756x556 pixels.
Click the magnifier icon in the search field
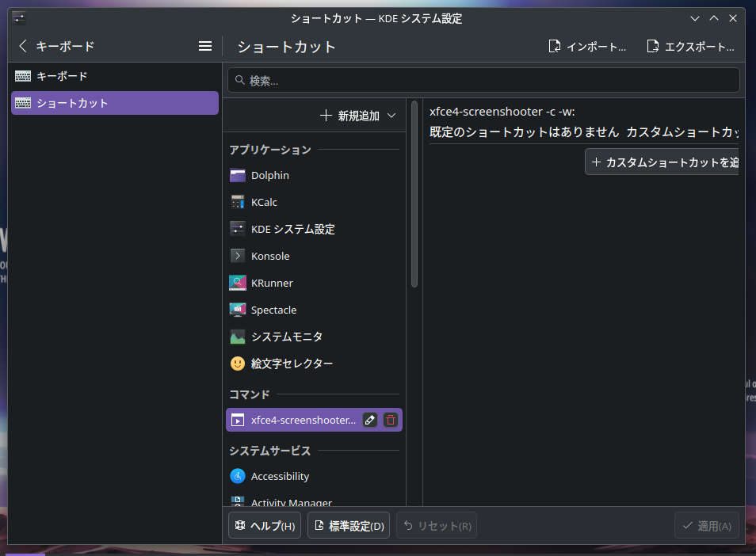coord(239,80)
